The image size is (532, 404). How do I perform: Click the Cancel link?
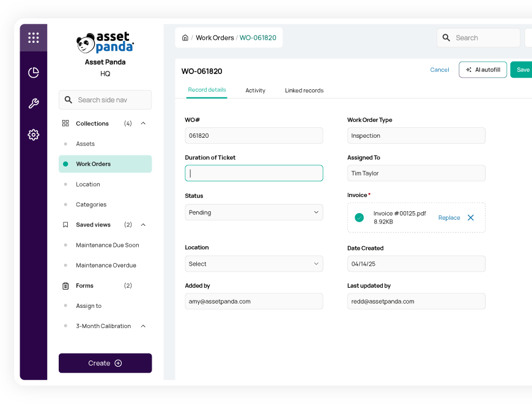coord(439,70)
